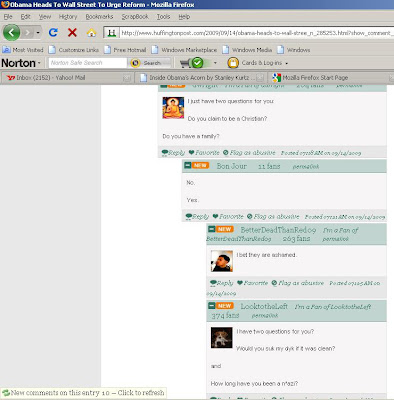
Task: Open the back/forward history dropdown arrow
Action: point(38,33)
